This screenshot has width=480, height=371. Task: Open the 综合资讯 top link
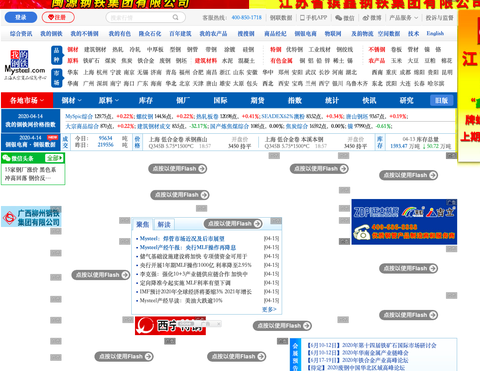[21, 34]
